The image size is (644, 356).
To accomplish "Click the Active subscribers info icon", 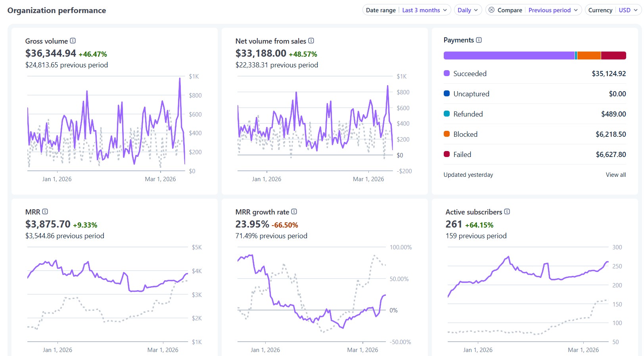I will tap(507, 212).
